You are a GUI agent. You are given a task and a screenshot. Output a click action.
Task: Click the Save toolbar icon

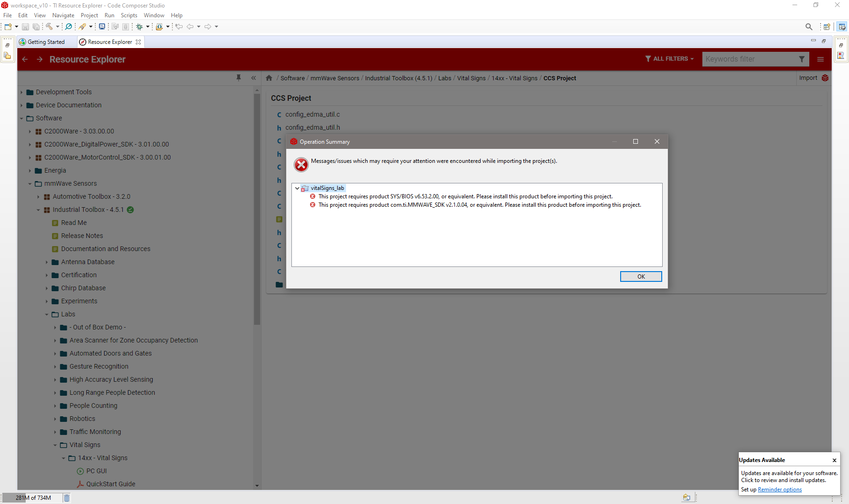click(x=26, y=27)
